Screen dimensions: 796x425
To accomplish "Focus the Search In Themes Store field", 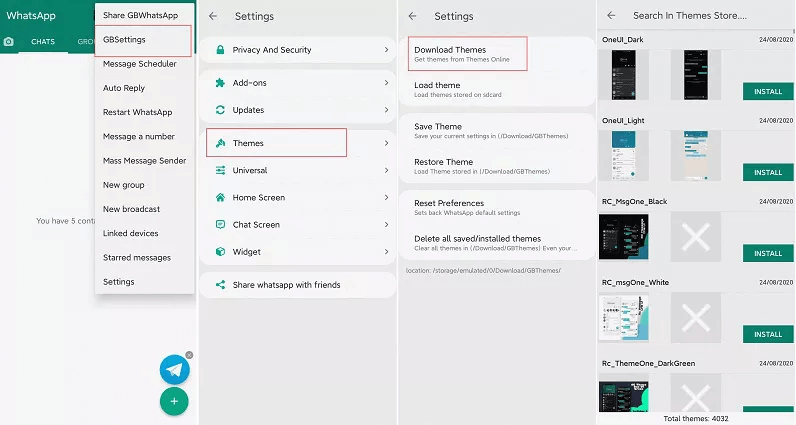I will click(x=689, y=16).
